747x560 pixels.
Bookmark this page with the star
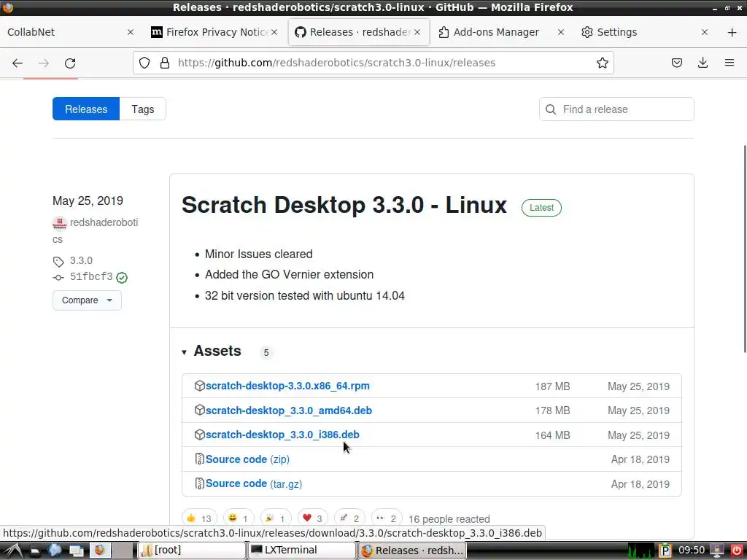tap(602, 63)
